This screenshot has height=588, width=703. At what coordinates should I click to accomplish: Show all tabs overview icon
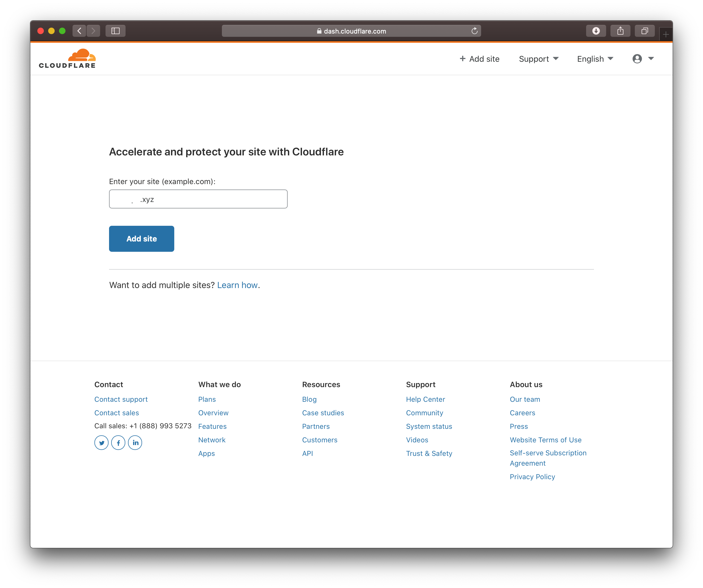[645, 31]
